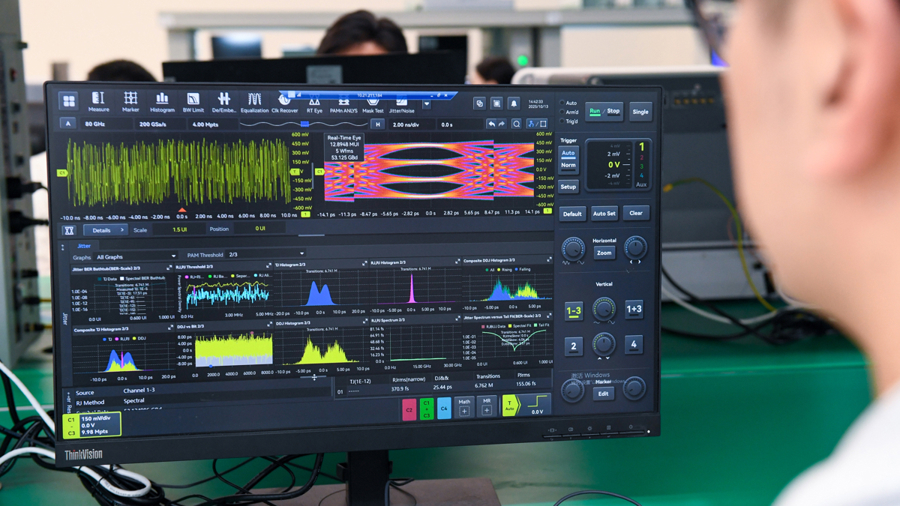900x506 pixels.
Task: Open the Graphs 'All Graphs' dropdown
Action: click(x=128, y=256)
